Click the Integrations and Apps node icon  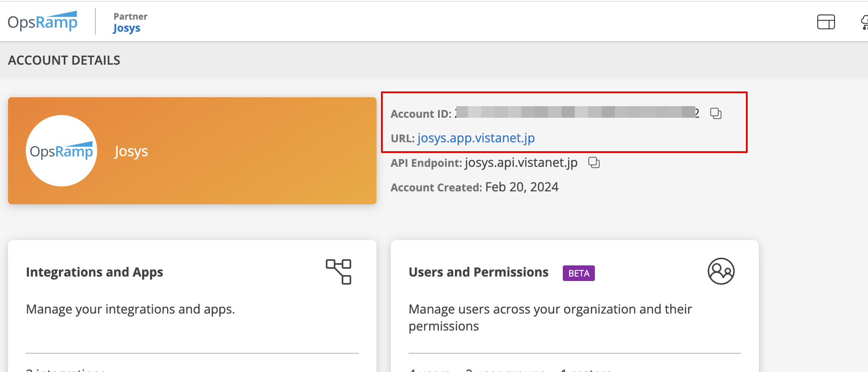coord(339,271)
